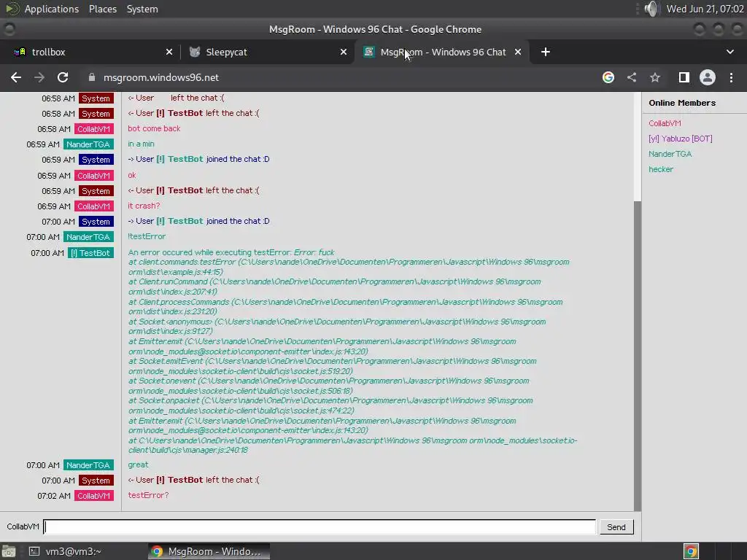The height and width of the screenshot is (560, 747).
Task: Share this page via share icon
Action: (x=632, y=77)
